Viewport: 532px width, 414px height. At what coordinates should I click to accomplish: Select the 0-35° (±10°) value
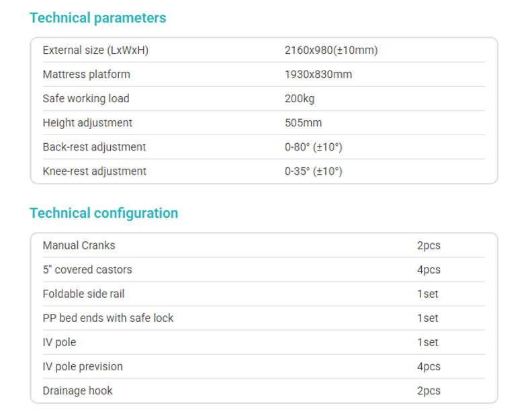(x=314, y=171)
